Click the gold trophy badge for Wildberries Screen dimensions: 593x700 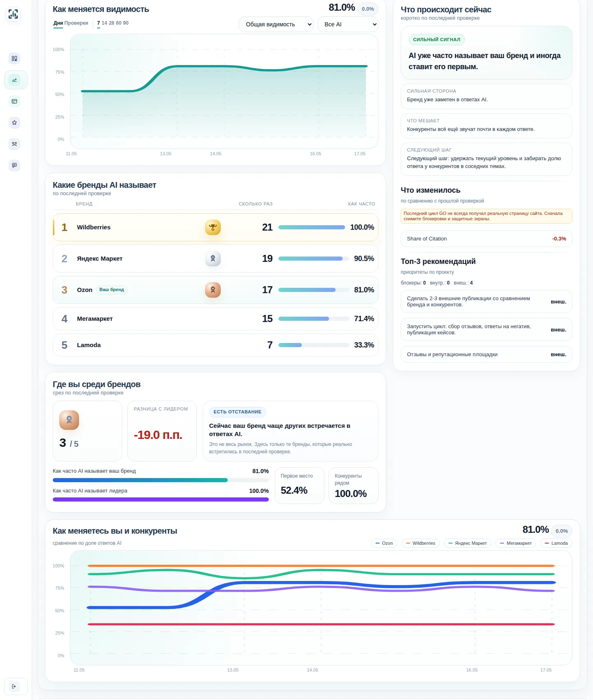213,227
